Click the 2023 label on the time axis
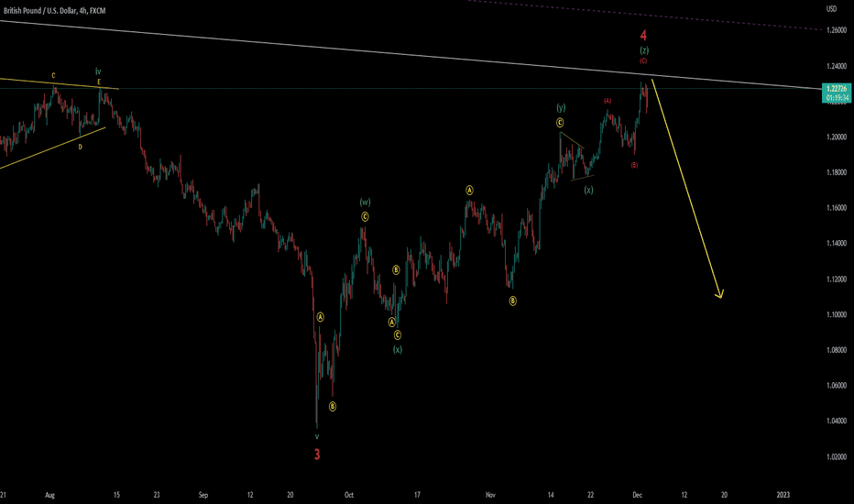 click(x=783, y=495)
